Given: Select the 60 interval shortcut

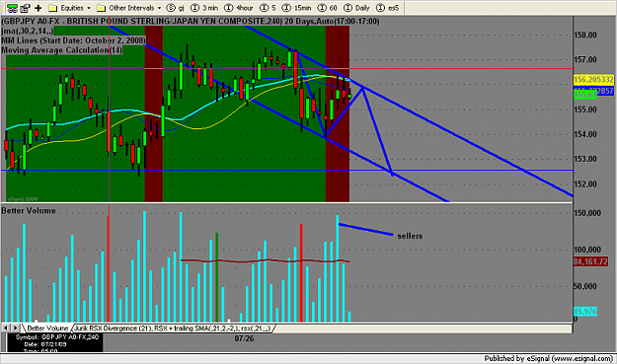Looking at the screenshot, I should point(328,8).
